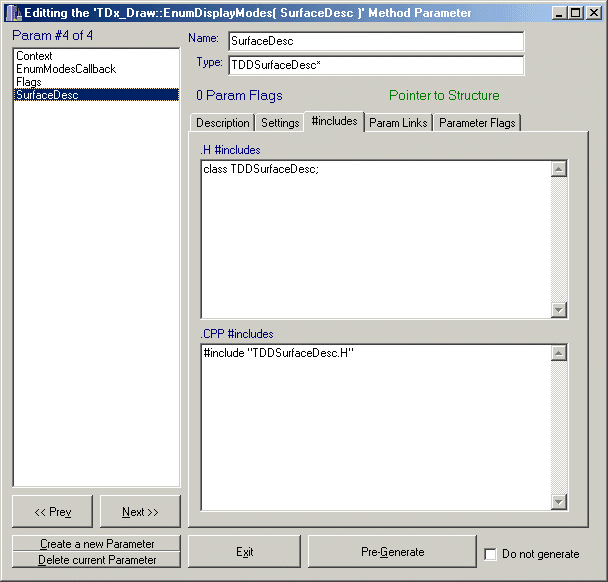
Task: Click into the Name input field
Action: pos(375,42)
